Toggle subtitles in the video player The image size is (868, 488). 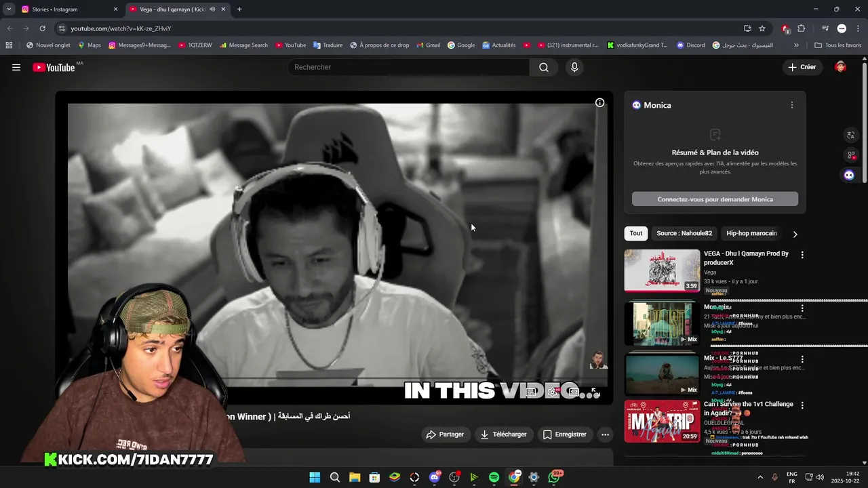(532, 392)
